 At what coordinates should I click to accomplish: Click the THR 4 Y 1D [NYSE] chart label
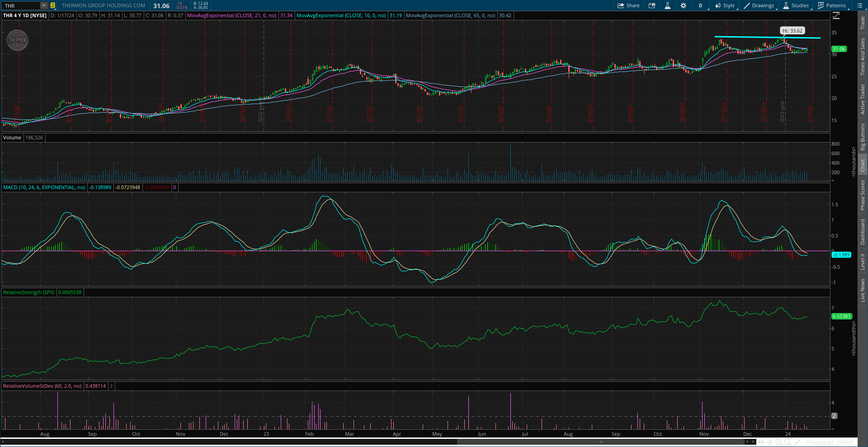tap(25, 15)
